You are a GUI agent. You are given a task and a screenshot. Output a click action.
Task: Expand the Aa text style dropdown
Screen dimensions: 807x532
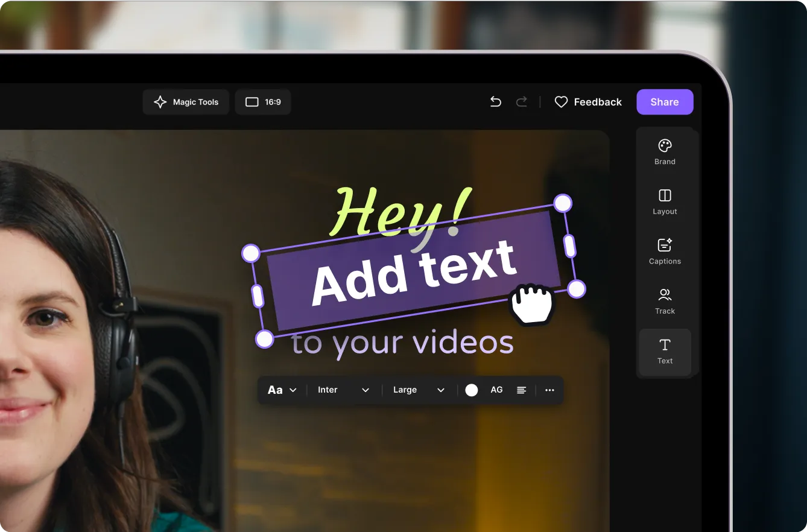click(282, 390)
